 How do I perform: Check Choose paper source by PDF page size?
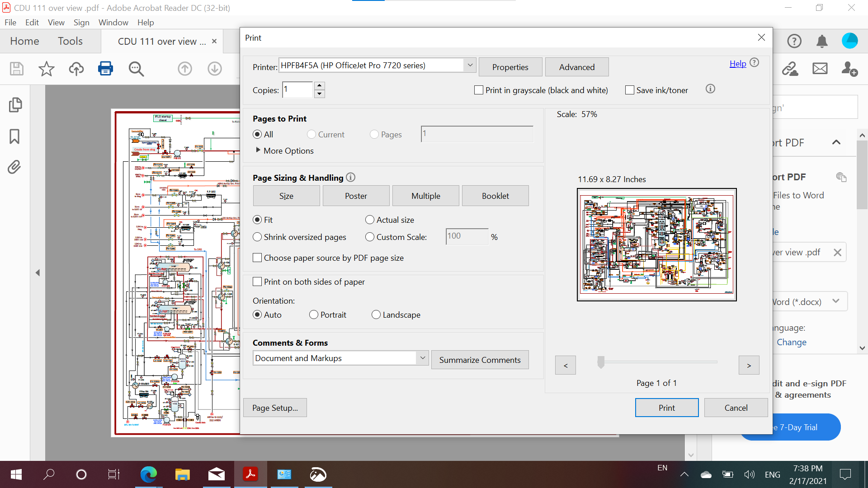pyautogui.click(x=257, y=258)
